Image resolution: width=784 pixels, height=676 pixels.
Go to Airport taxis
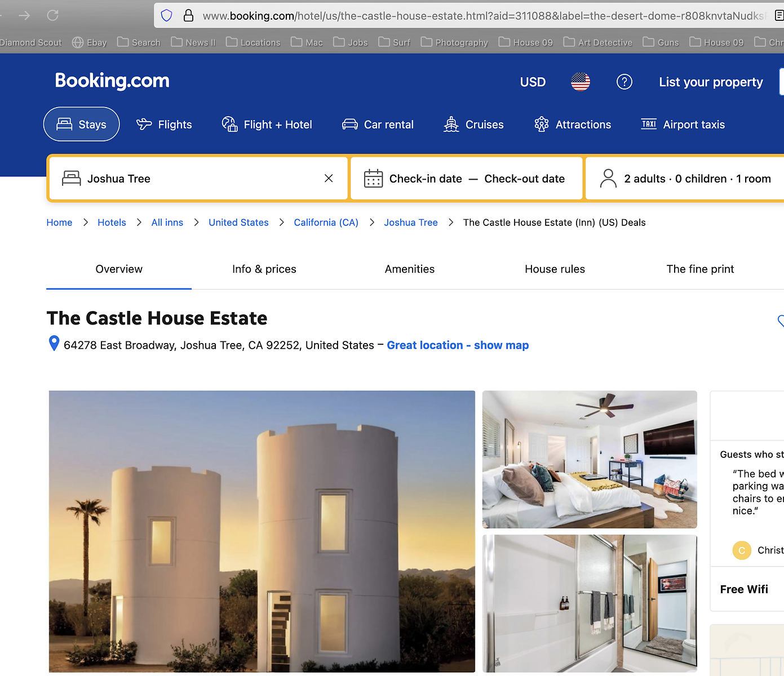click(683, 124)
